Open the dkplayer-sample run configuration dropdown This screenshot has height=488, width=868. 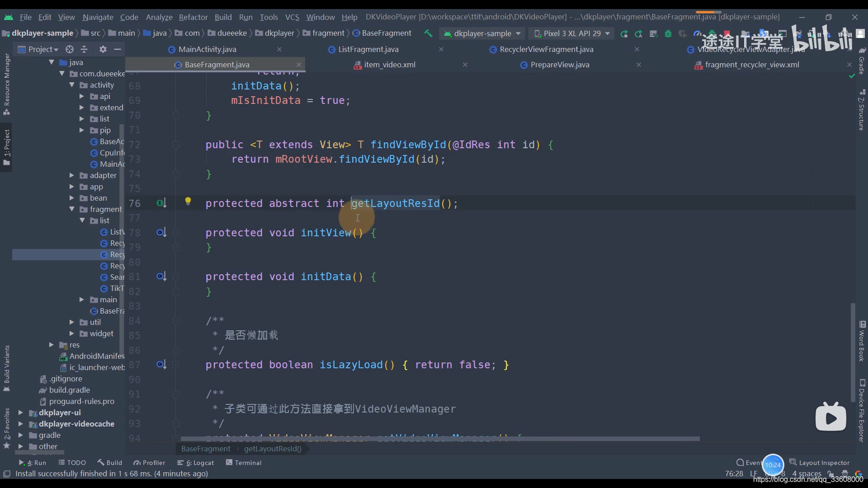(x=482, y=33)
